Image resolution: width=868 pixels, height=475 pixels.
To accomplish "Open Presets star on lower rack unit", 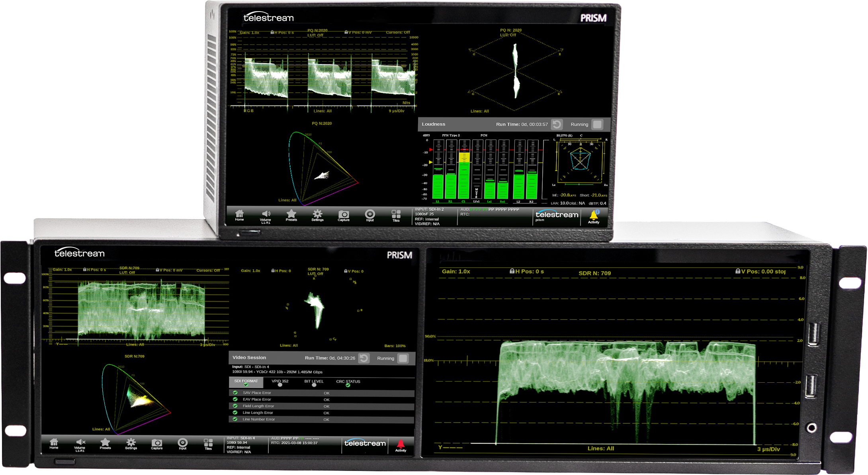I will click(105, 444).
